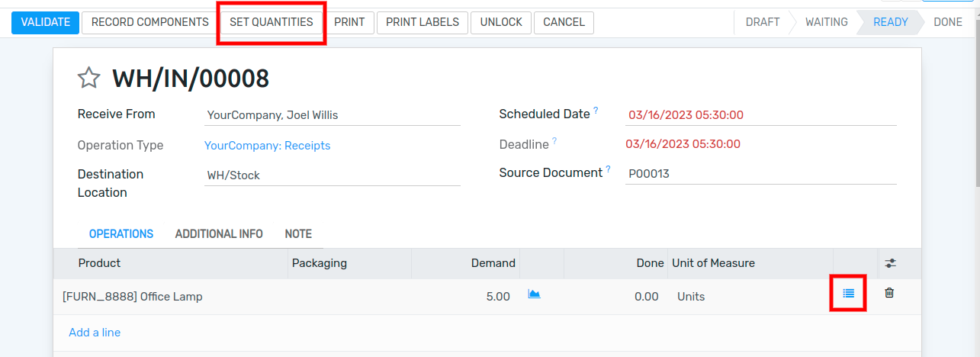
Task: Click Set Quantities button
Action: pyautogui.click(x=272, y=22)
